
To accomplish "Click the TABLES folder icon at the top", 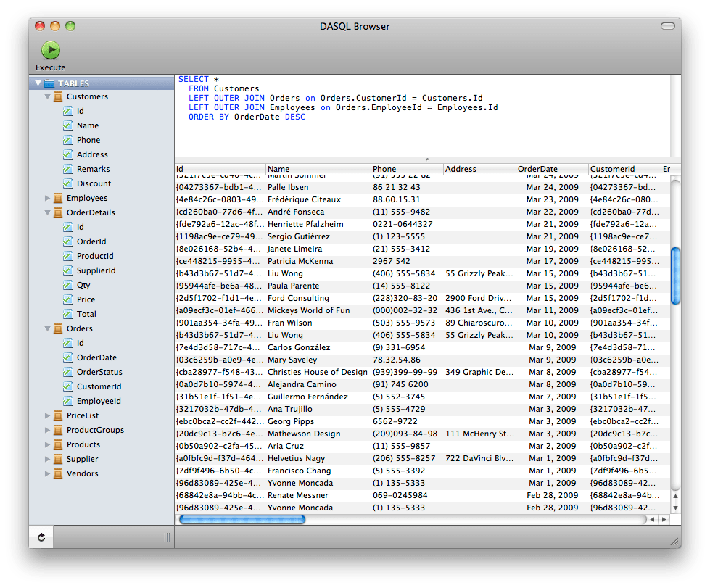I will point(47,83).
